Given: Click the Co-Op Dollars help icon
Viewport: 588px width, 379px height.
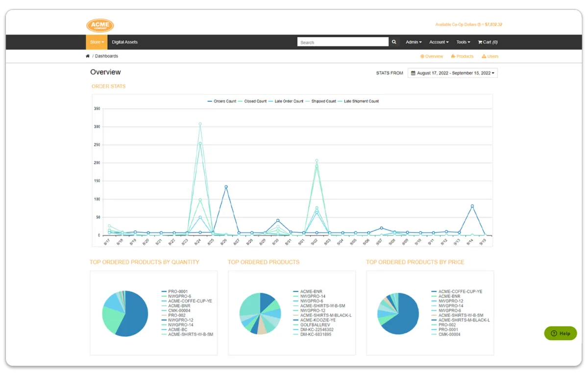Looking at the screenshot, I should (x=479, y=24).
